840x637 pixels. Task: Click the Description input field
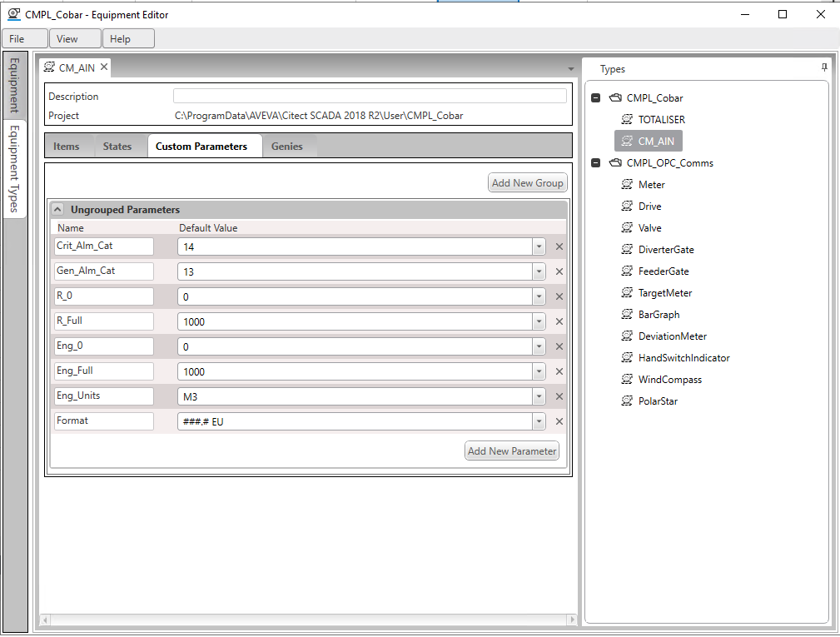click(x=370, y=96)
